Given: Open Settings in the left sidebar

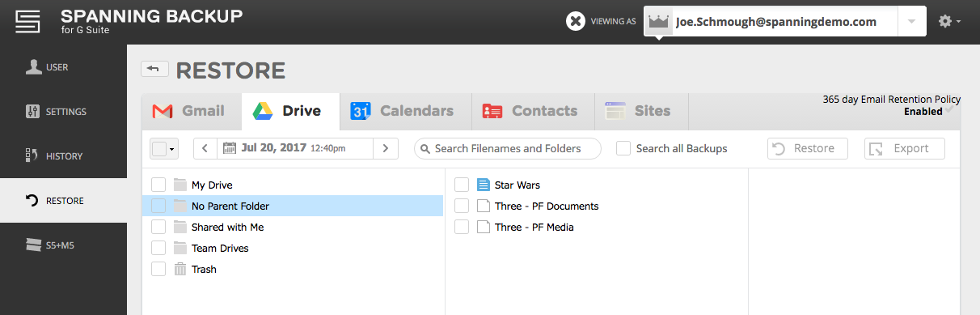Looking at the screenshot, I should (63, 111).
